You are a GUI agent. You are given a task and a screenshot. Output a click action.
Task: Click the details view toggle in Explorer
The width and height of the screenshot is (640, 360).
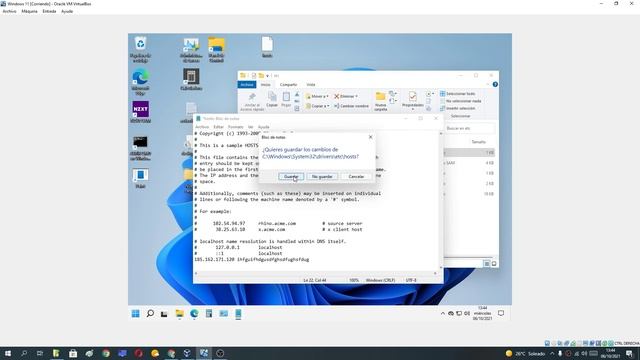coord(487,264)
